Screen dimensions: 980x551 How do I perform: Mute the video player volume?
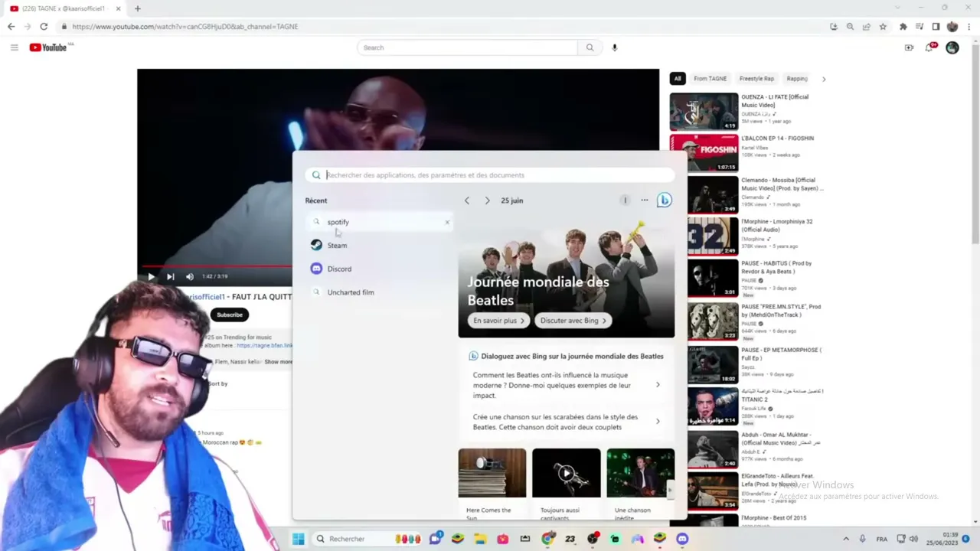(190, 276)
